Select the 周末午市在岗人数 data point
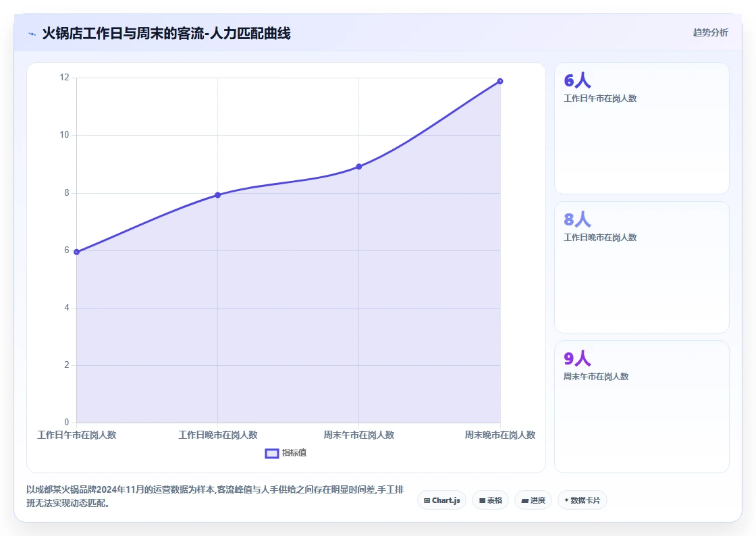Screen dimensions: 756x536 coord(358,166)
